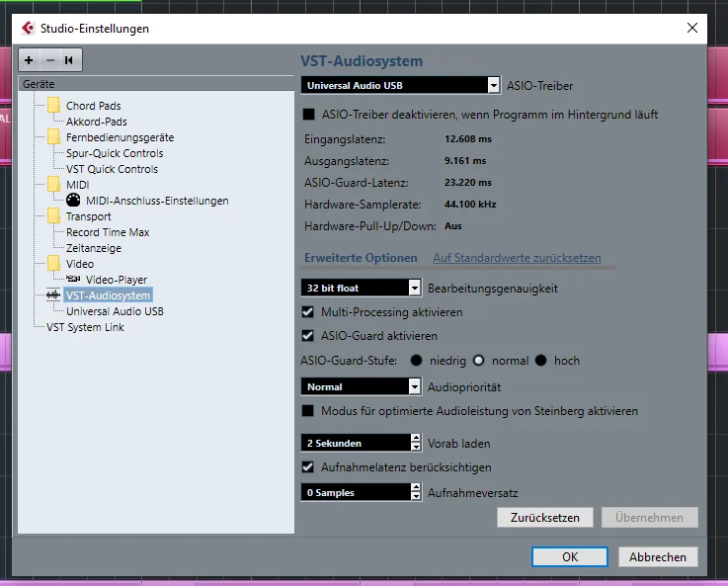This screenshot has width=728, height=586.
Task: Select Video-Player tree entry
Action: (117, 279)
